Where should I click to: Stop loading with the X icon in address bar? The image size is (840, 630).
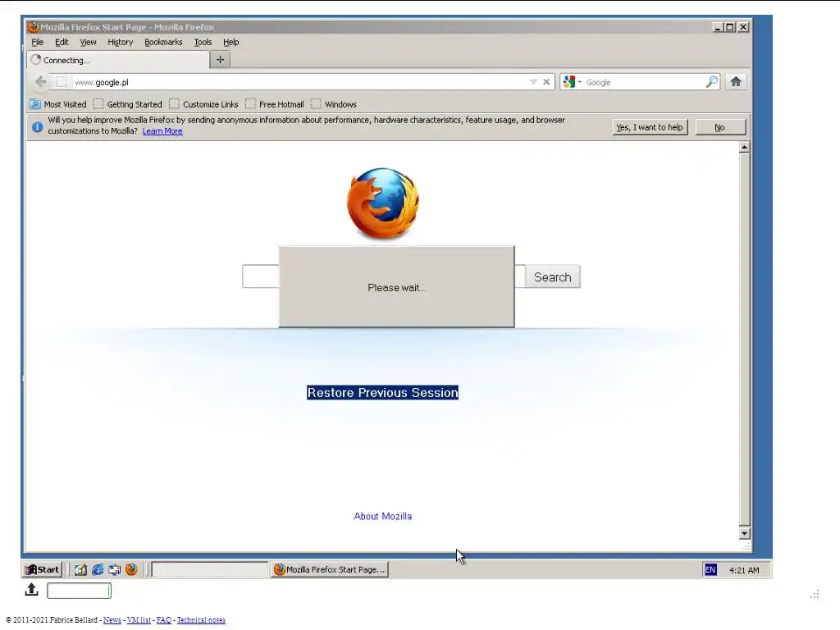pyautogui.click(x=546, y=82)
